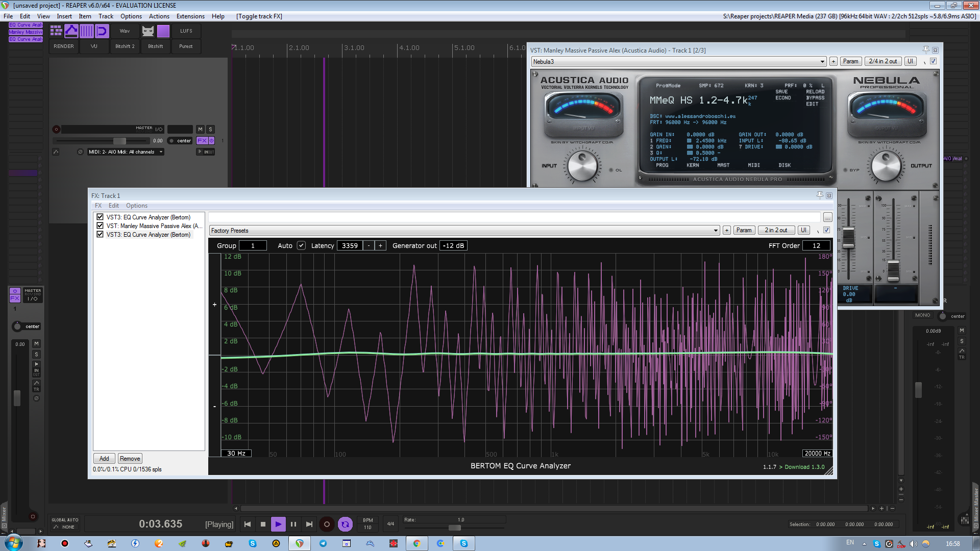Click the vertical grid lines toolbar icon
The height and width of the screenshot is (551, 980).
click(87, 31)
